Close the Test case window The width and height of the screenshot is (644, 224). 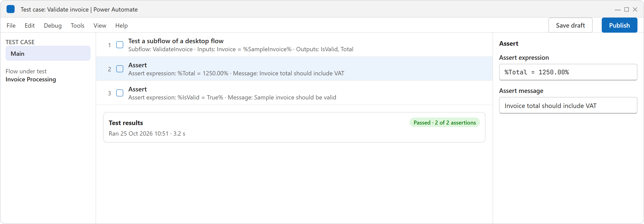point(635,10)
